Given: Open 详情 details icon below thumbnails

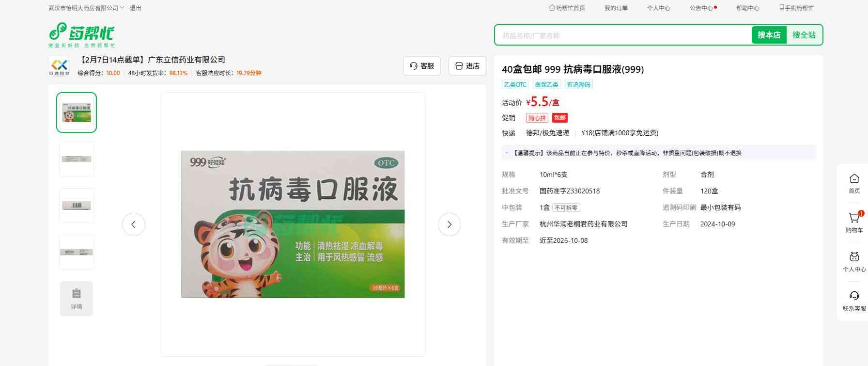Looking at the screenshot, I should tap(77, 298).
